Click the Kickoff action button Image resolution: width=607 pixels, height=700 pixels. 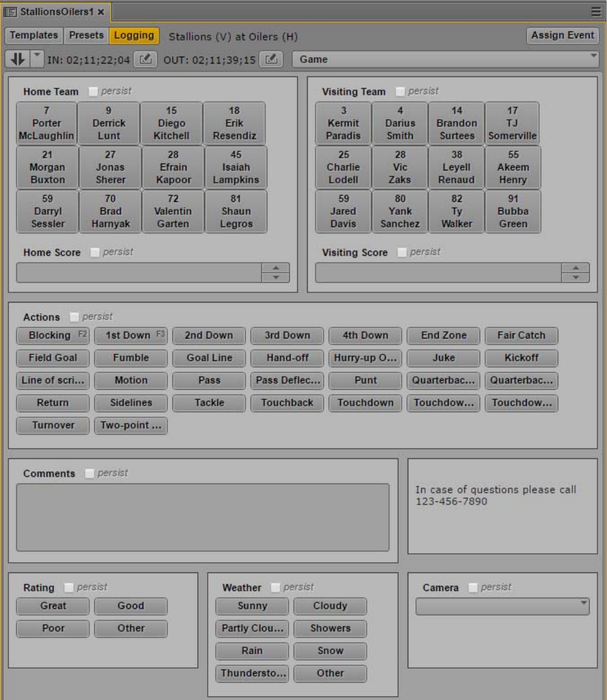[x=521, y=358]
